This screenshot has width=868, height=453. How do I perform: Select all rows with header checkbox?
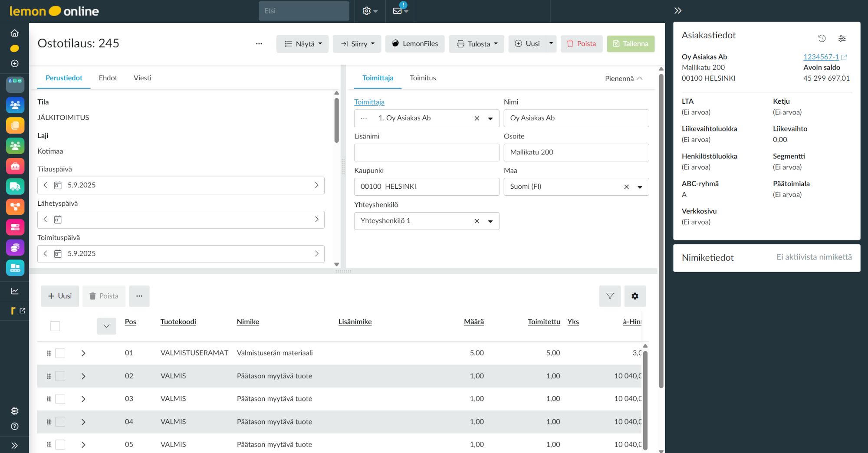[55, 326]
